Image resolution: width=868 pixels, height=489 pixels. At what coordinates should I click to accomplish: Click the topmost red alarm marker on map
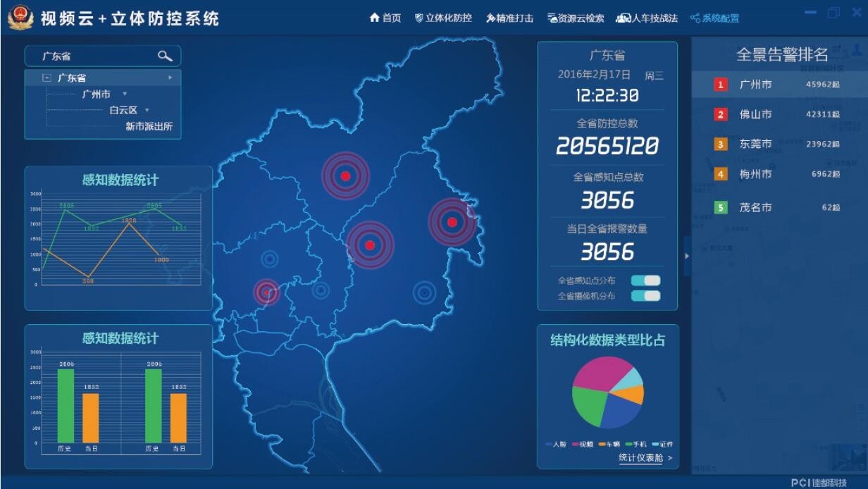(x=345, y=176)
